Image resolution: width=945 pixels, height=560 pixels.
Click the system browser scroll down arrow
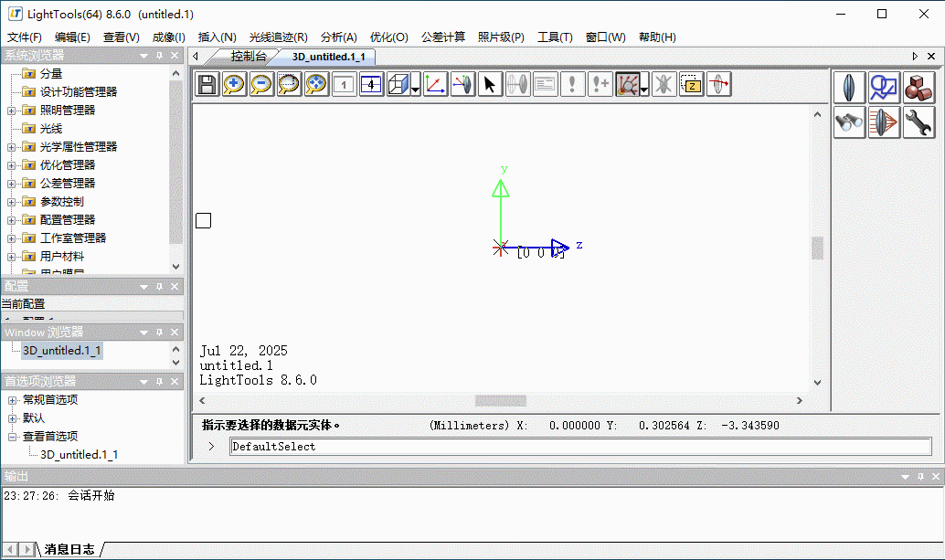176,266
